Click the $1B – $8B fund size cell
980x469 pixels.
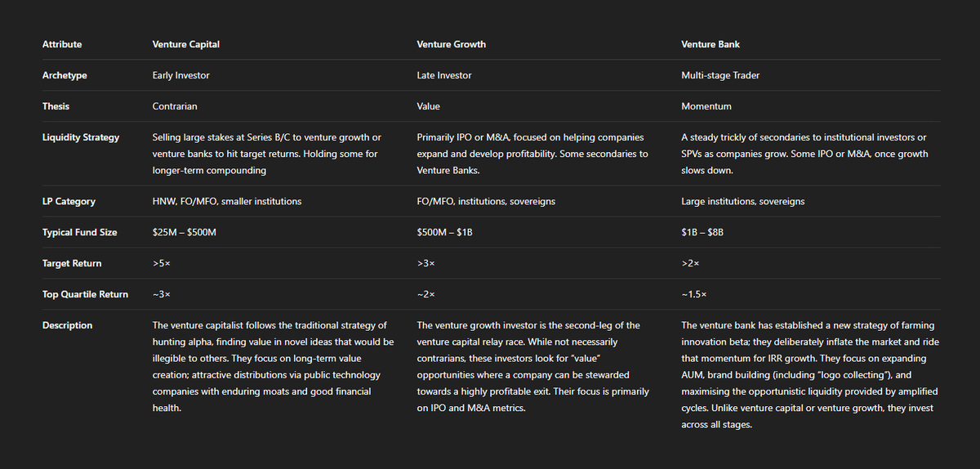(702, 232)
